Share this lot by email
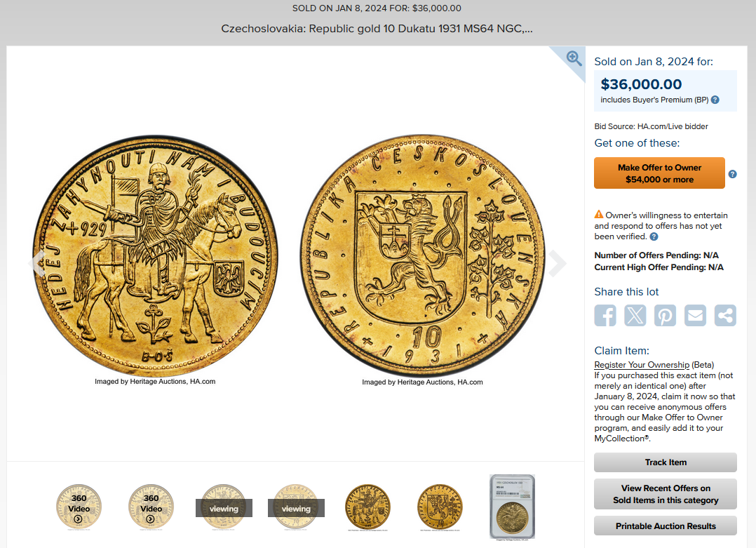Viewport: 756px width, 548px height. tap(695, 316)
